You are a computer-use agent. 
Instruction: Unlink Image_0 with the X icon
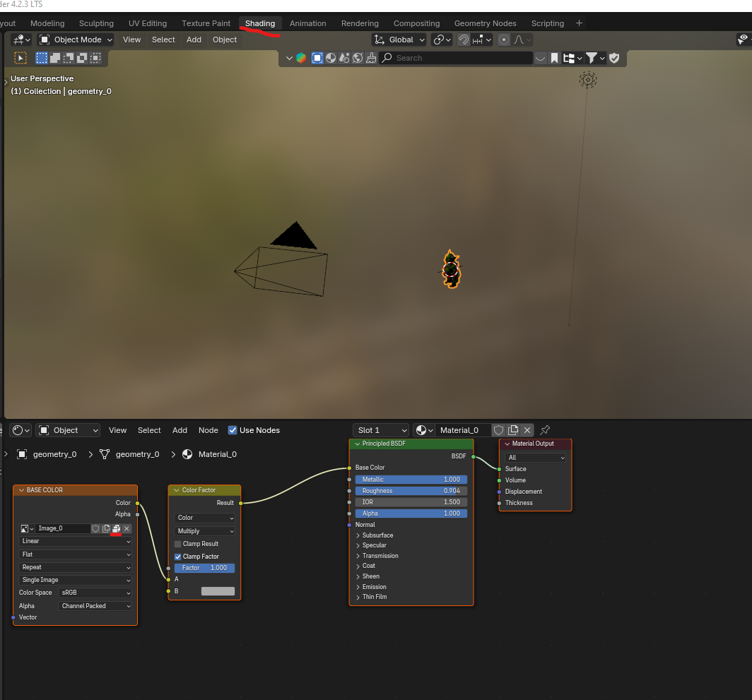pos(127,528)
